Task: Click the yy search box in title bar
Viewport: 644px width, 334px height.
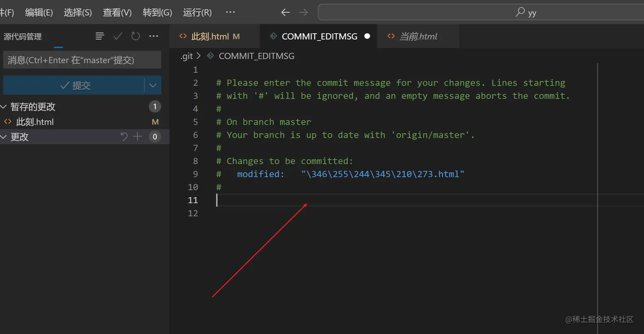Action: 480,12
